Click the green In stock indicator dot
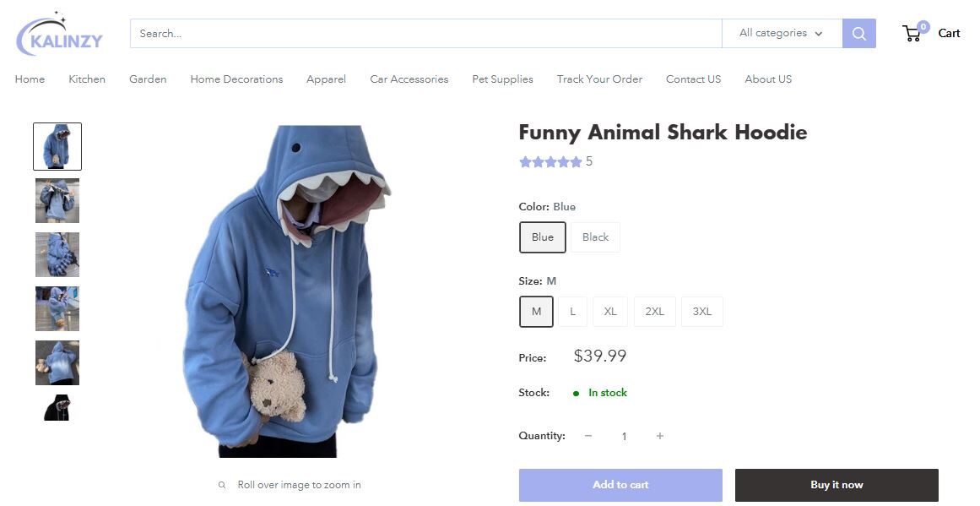The height and width of the screenshot is (506, 980). 576,393
